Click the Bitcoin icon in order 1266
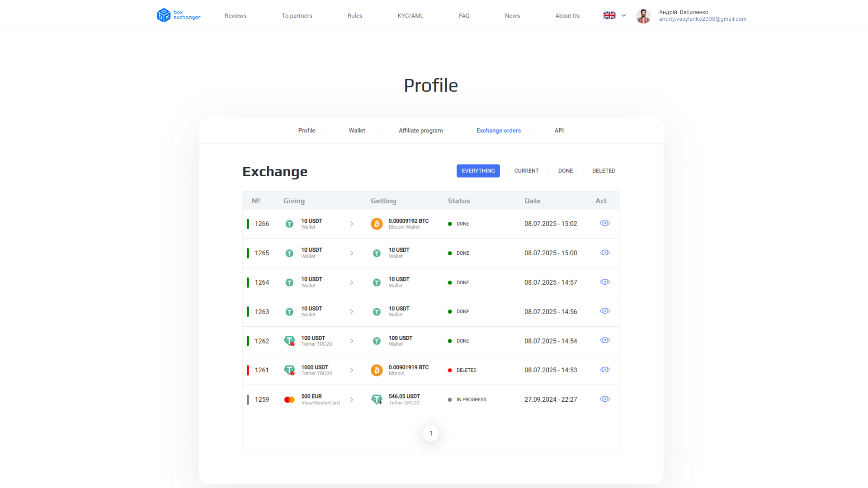Viewport: 868px width, 488px height. click(x=377, y=224)
